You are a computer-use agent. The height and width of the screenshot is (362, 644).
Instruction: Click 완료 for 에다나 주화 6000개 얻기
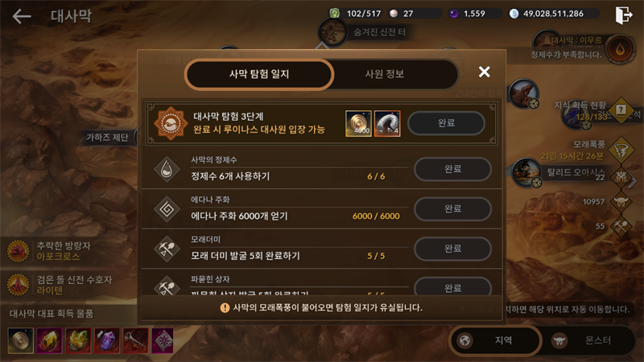click(452, 208)
